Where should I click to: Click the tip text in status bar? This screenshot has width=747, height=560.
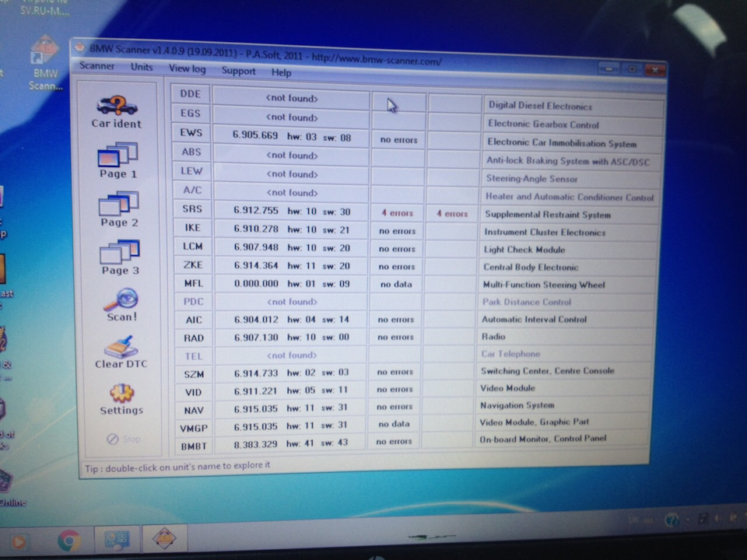point(177,467)
